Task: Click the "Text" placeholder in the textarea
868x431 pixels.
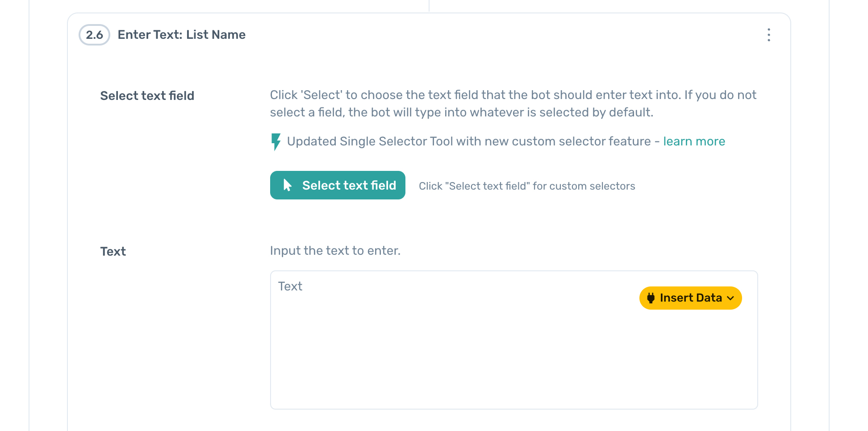Action: pyautogui.click(x=290, y=286)
